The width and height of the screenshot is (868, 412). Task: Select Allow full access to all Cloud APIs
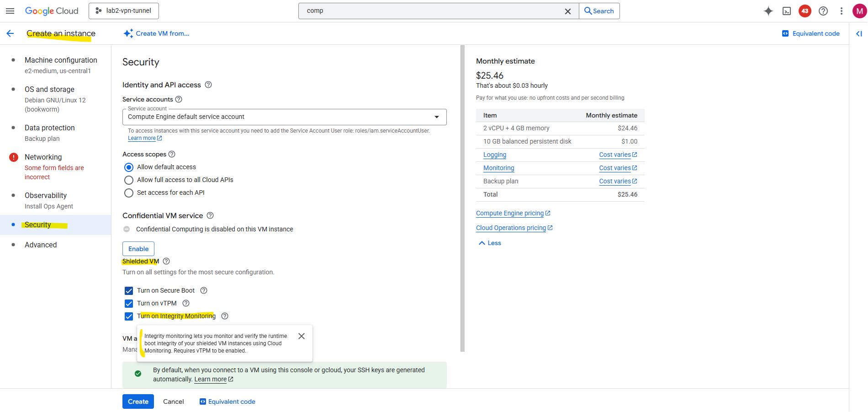[x=129, y=180]
